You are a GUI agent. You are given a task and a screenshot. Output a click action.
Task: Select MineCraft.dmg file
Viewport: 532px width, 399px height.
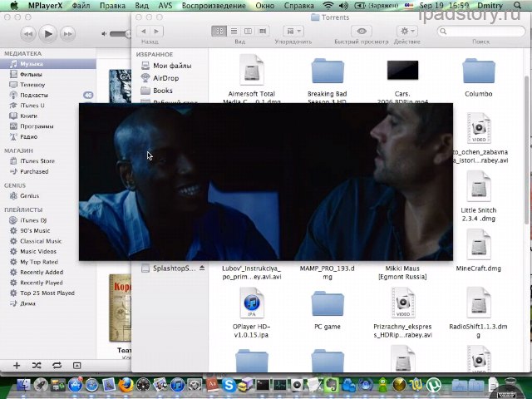coord(479,244)
